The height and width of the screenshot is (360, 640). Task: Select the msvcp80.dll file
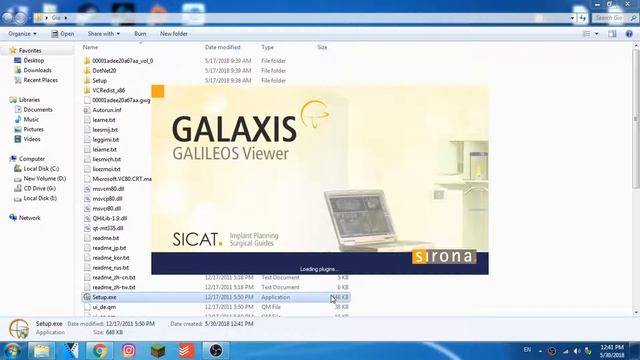coord(107,198)
